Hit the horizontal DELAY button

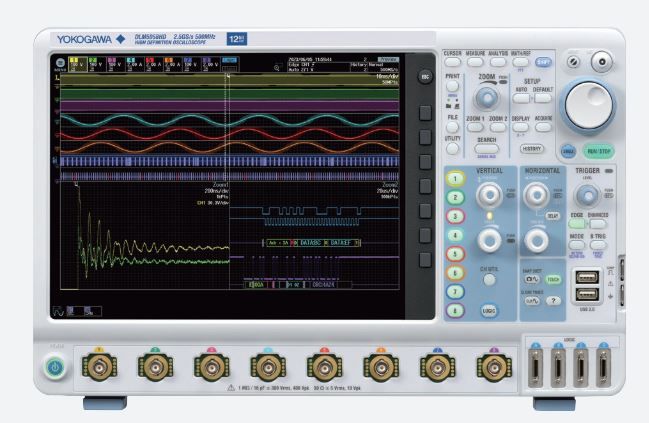[x=553, y=216]
